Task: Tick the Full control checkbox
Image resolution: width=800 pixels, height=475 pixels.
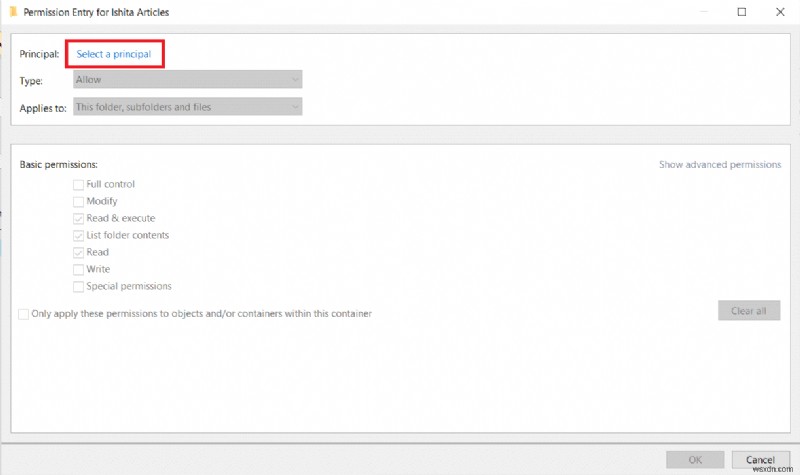Action: [78, 184]
